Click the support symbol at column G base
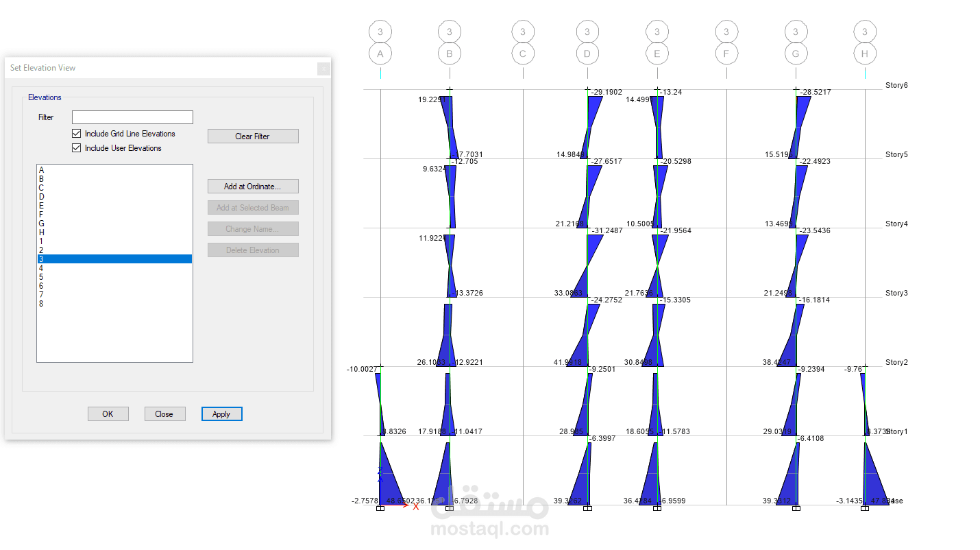The width and height of the screenshot is (980, 550). (796, 508)
